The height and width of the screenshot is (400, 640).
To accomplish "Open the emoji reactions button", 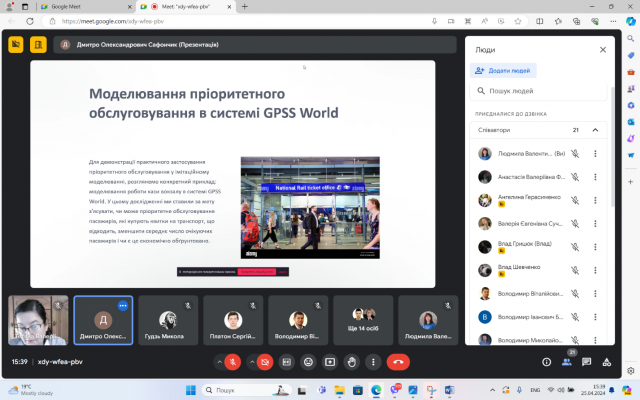I will click(309, 361).
